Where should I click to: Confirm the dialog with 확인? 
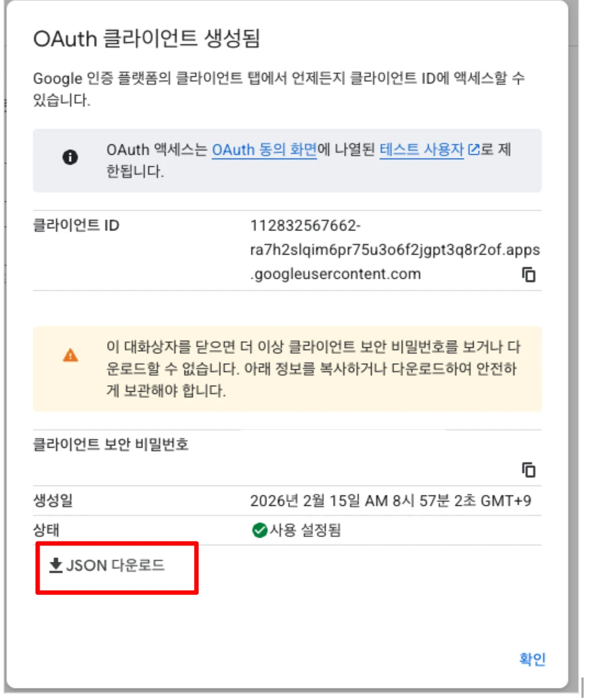(x=532, y=659)
